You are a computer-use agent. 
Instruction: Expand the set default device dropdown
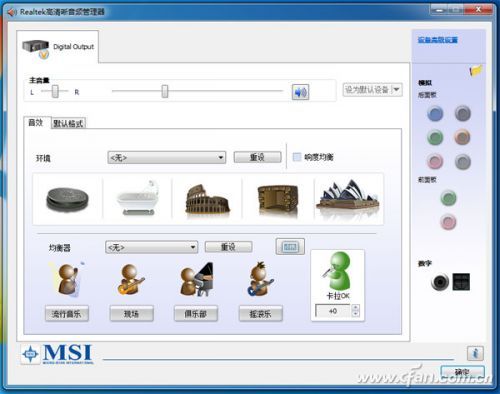[x=373, y=90]
